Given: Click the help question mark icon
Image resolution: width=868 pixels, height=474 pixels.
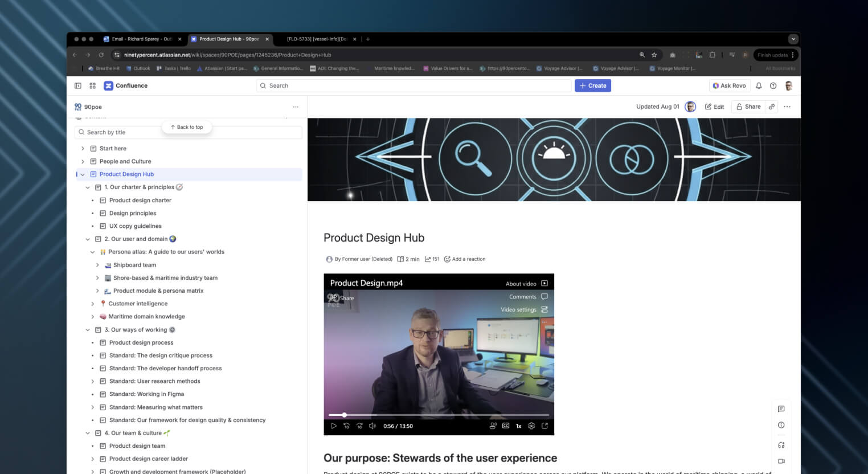Looking at the screenshot, I should point(773,85).
